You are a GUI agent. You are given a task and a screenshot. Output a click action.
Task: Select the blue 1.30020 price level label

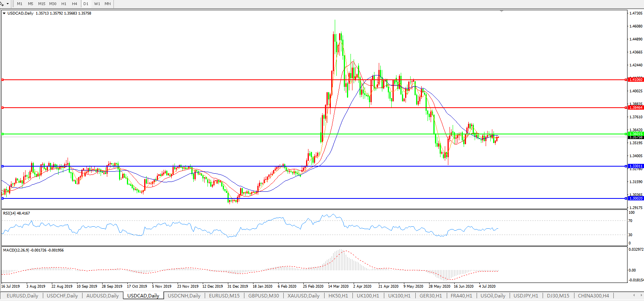[635, 198]
